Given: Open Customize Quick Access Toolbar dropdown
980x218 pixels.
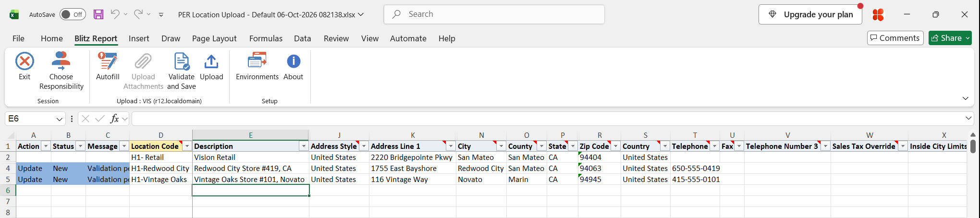Looking at the screenshot, I should tap(161, 15).
